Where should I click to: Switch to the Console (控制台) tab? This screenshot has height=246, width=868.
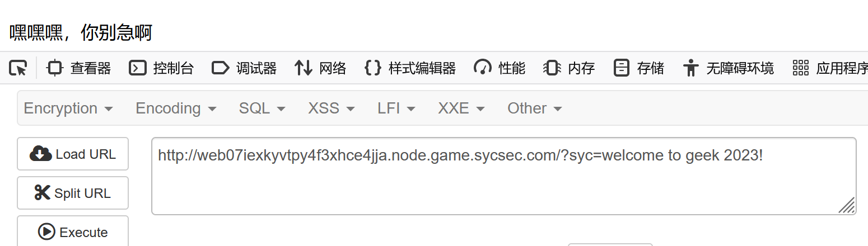[x=161, y=68]
